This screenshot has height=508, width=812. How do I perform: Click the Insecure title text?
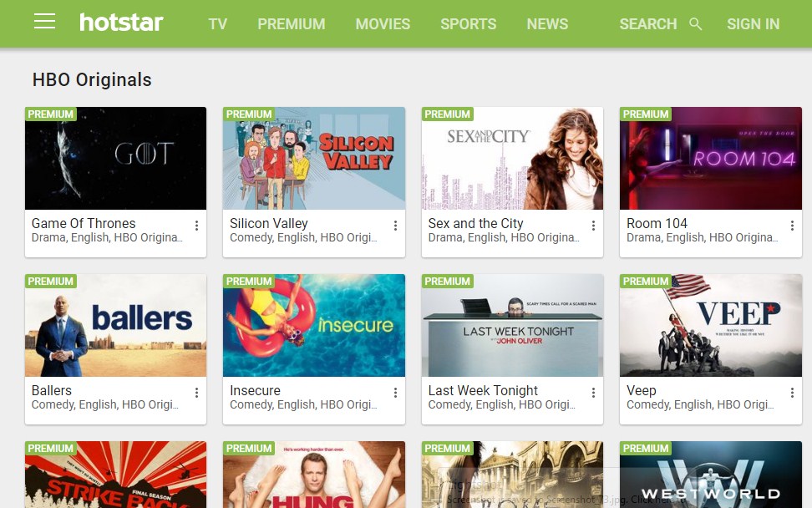(x=255, y=390)
